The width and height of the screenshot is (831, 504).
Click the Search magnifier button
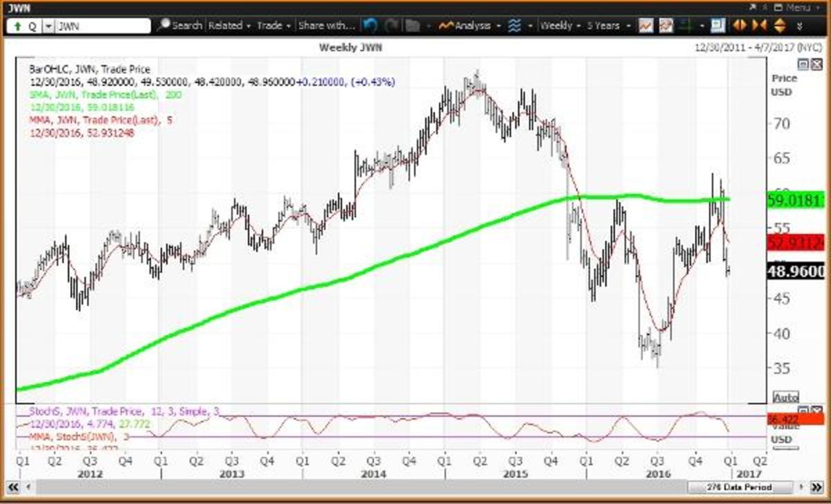tap(179, 26)
